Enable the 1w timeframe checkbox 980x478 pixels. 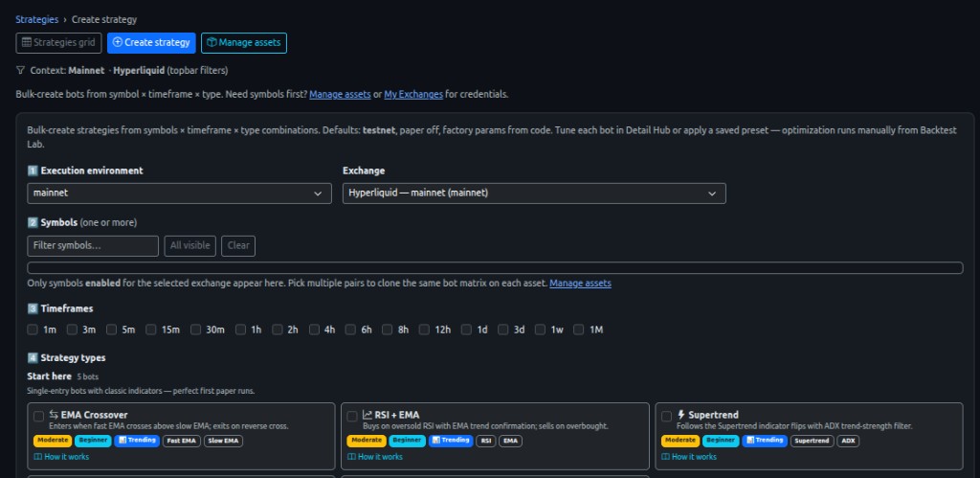click(x=540, y=330)
